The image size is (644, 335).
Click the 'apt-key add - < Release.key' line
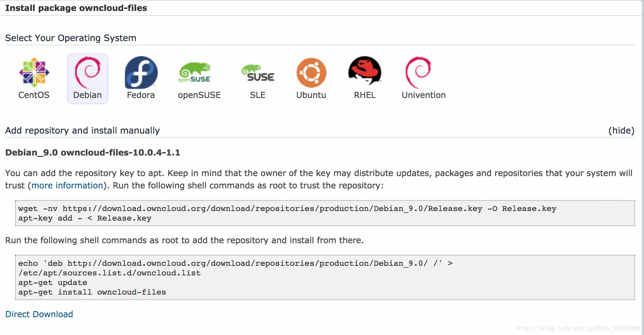(x=85, y=218)
